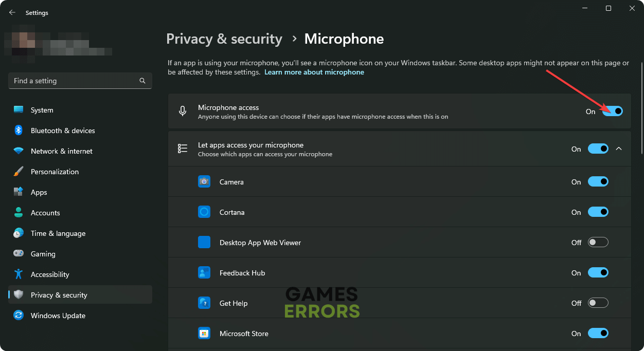Screen dimensions: 644x351
Task: Go to Time & language settings
Action: 58,233
